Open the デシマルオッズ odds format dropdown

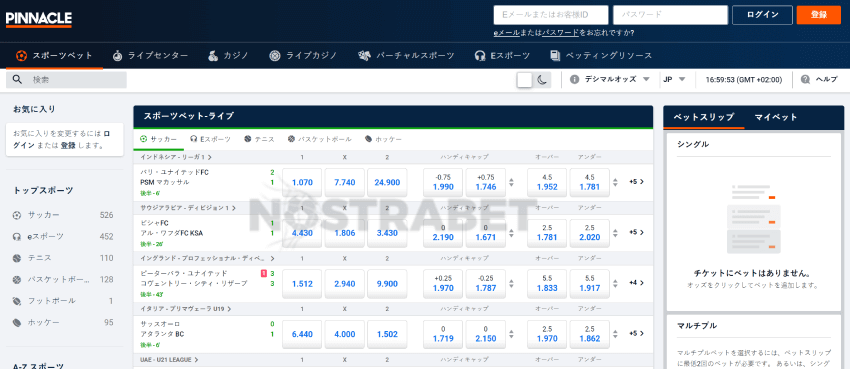[x=617, y=79]
